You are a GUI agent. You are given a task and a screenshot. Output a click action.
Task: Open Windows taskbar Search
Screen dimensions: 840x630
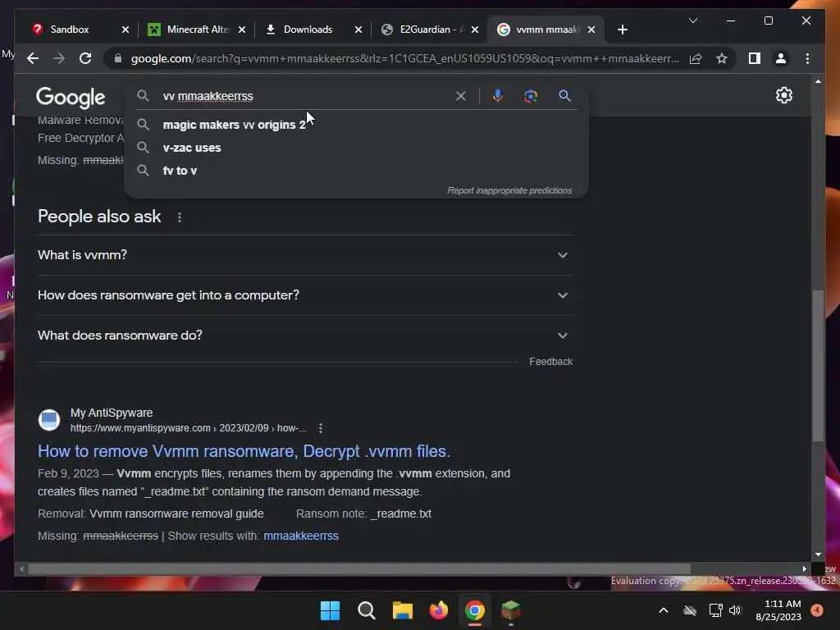point(367,610)
